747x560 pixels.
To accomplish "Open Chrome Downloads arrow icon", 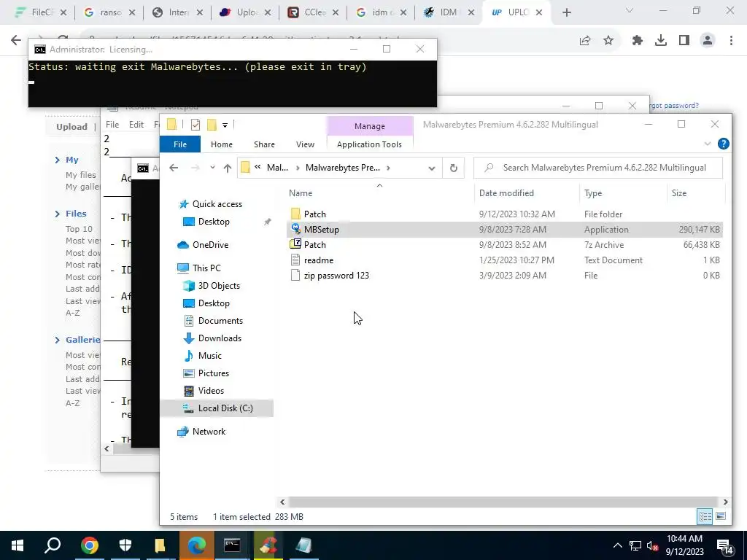I will pos(660,41).
